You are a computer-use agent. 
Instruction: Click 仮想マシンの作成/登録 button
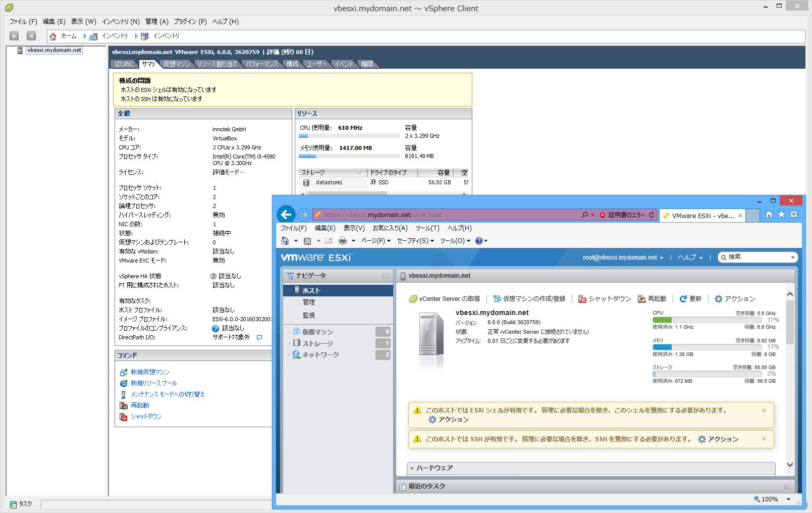coord(529,299)
